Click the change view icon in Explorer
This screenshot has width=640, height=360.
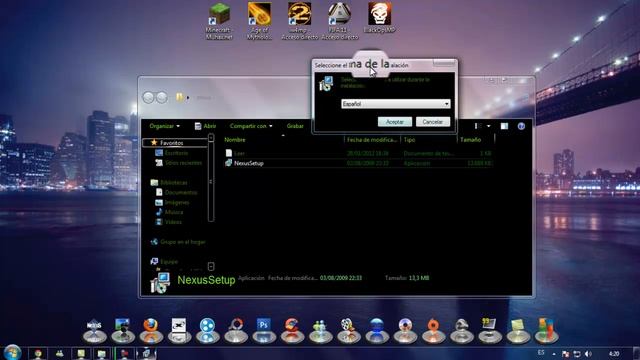point(478,126)
